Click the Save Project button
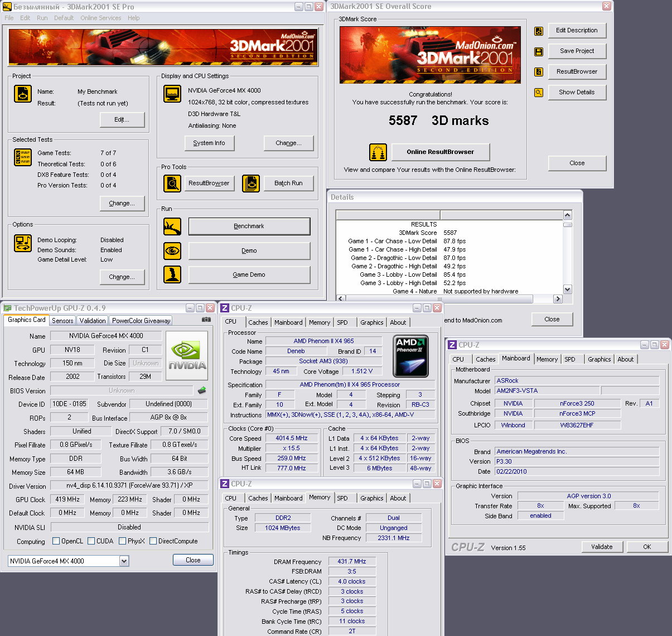 click(577, 51)
